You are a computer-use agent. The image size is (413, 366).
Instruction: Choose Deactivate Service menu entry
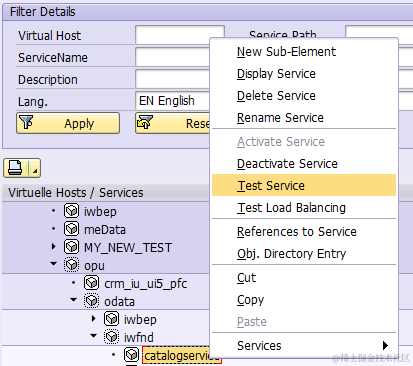304,164
